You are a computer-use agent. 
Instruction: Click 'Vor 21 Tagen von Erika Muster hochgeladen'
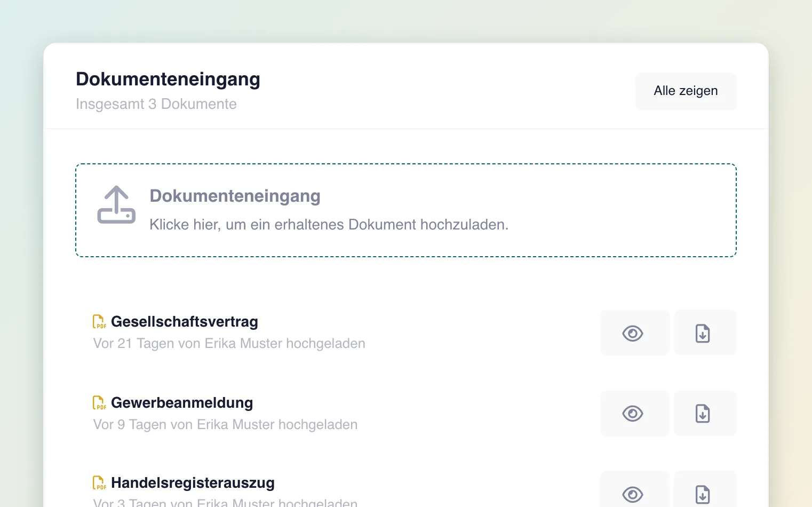click(229, 343)
